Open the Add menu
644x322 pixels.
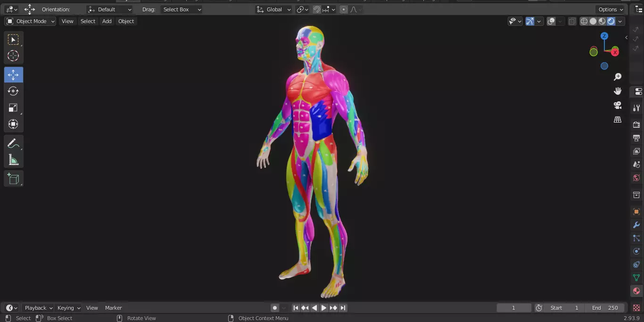pos(107,21)
